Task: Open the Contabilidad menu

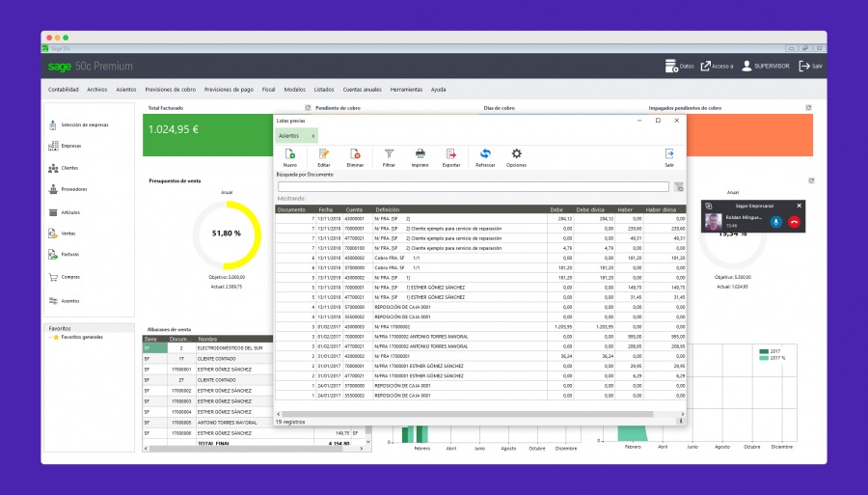Action: [63, 89]
